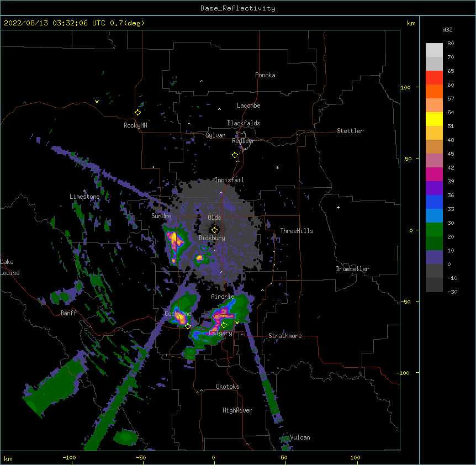Click the ThreeHills city label

(x=297, y=231)
